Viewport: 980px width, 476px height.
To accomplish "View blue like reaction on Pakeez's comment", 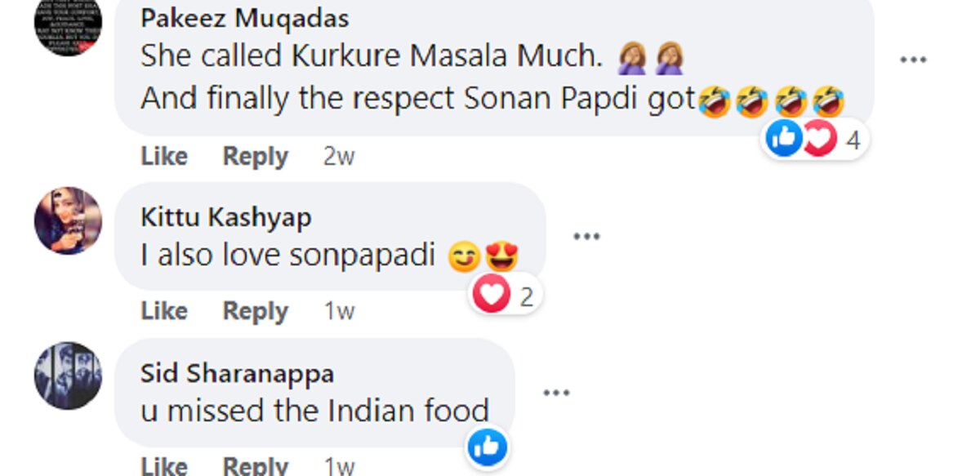I will tap(784, 140).
